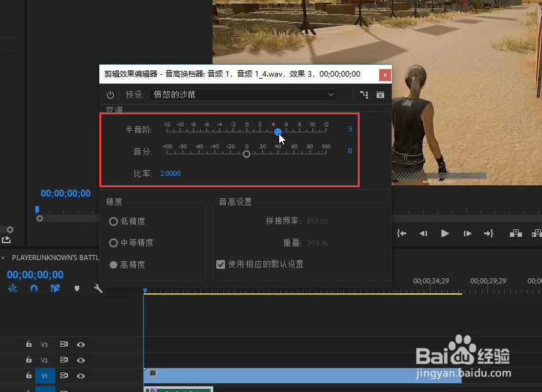Viewport: 542px width, 392px height.
Task: Click the save preset icon in effect editor
Action: click(364, 95)
